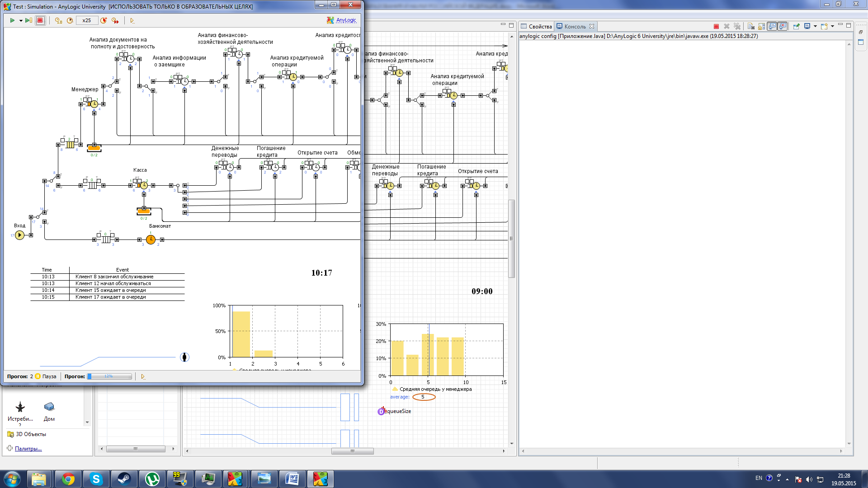Click the red Terminate button in the console
This screenshot has width=868, height=488.
coord(716,26)
